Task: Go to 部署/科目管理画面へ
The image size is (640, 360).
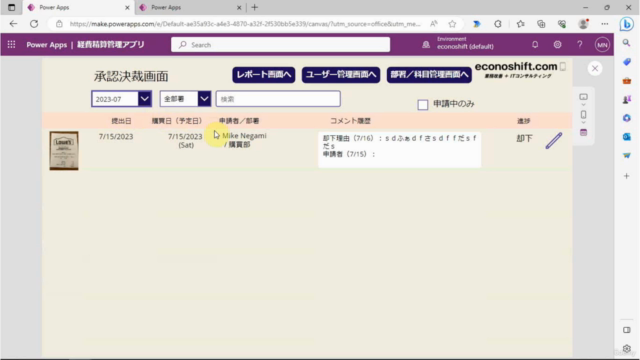Action: pyautogui.click(x=429, y=75)
